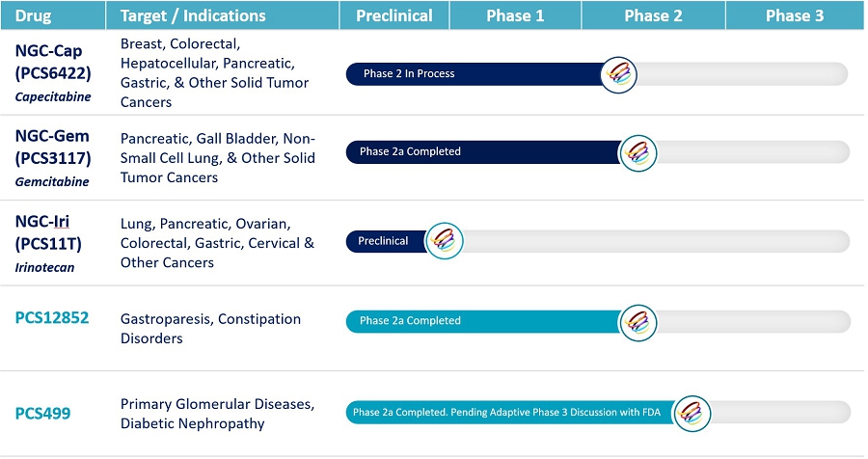Click the logo icon on PCS499 progress bar
This screenshot has height=459, width=868.
[x=692, y=413]
